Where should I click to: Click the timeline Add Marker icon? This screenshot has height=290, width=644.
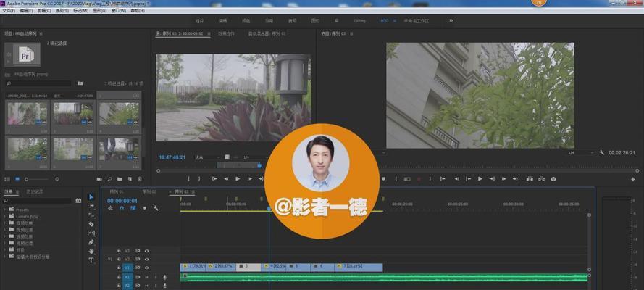click(145, 208)
